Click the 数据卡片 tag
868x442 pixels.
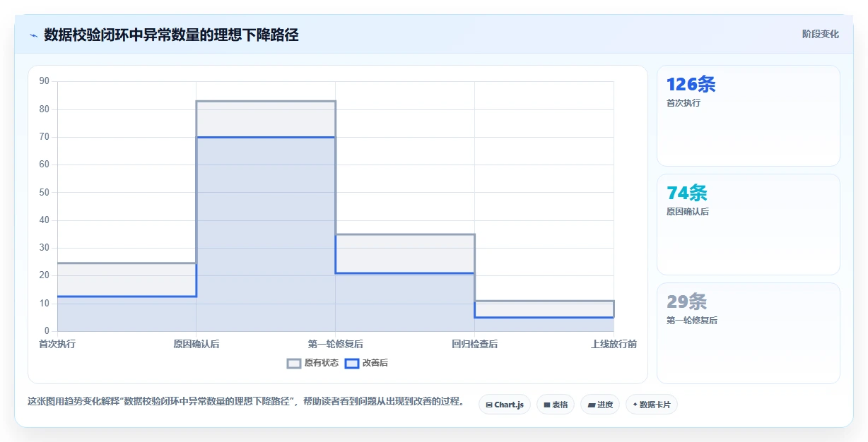[x=652, y=405]
